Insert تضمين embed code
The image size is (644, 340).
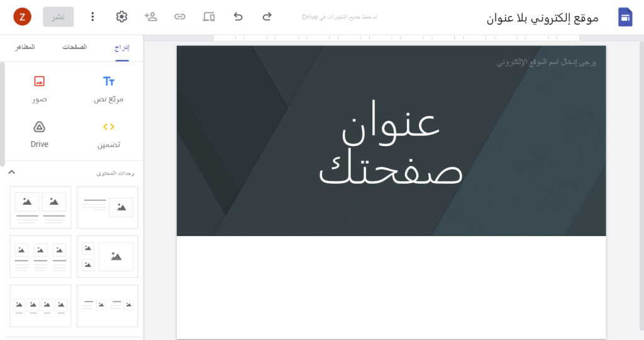[x=108, y=134]
